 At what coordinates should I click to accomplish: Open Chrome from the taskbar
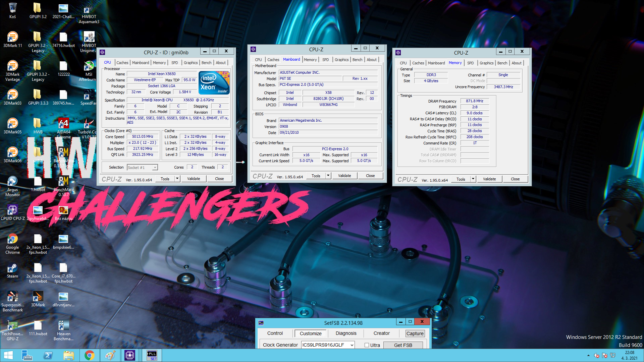89,355
